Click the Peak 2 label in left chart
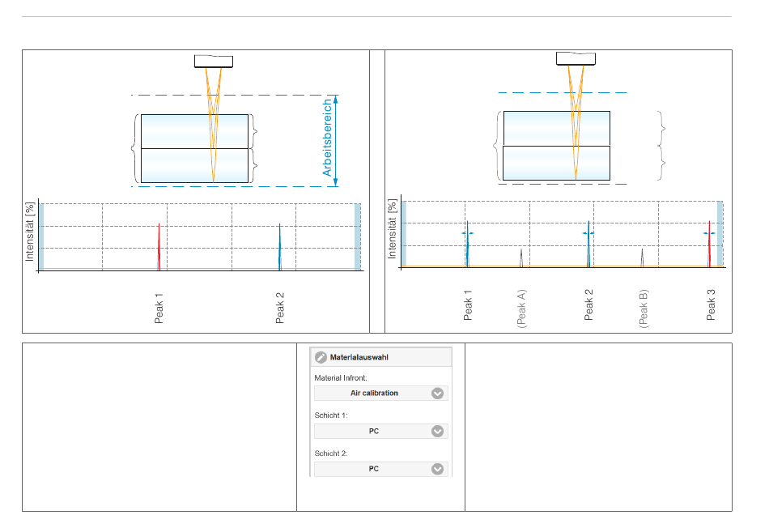Screen dimensions: 769x532 pyautogui.click(x=279, y=309)
